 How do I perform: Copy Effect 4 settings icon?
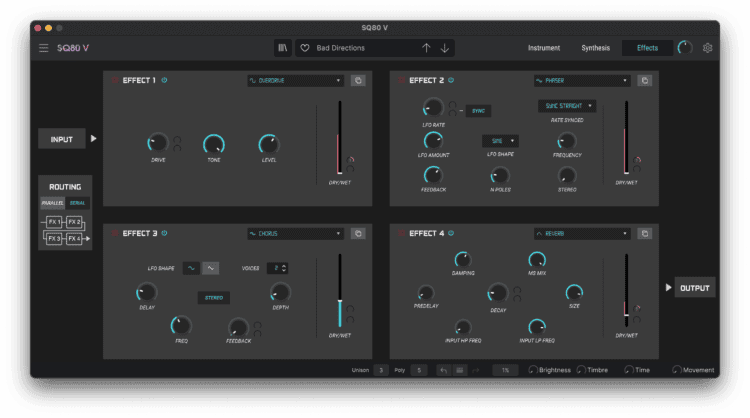point(645,233)
